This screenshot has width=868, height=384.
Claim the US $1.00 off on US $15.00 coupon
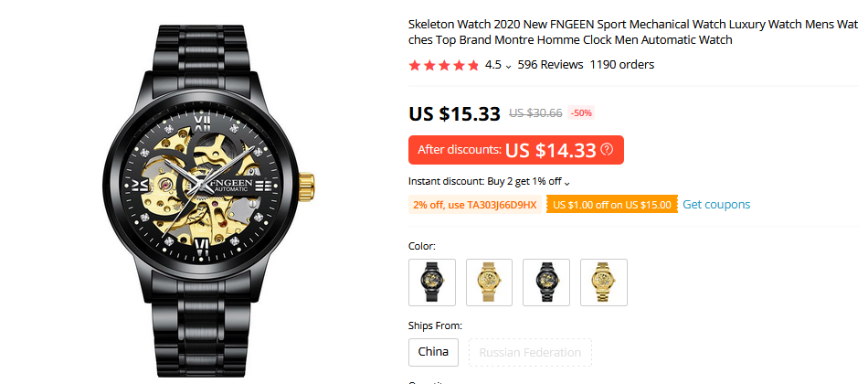point(612,205)
